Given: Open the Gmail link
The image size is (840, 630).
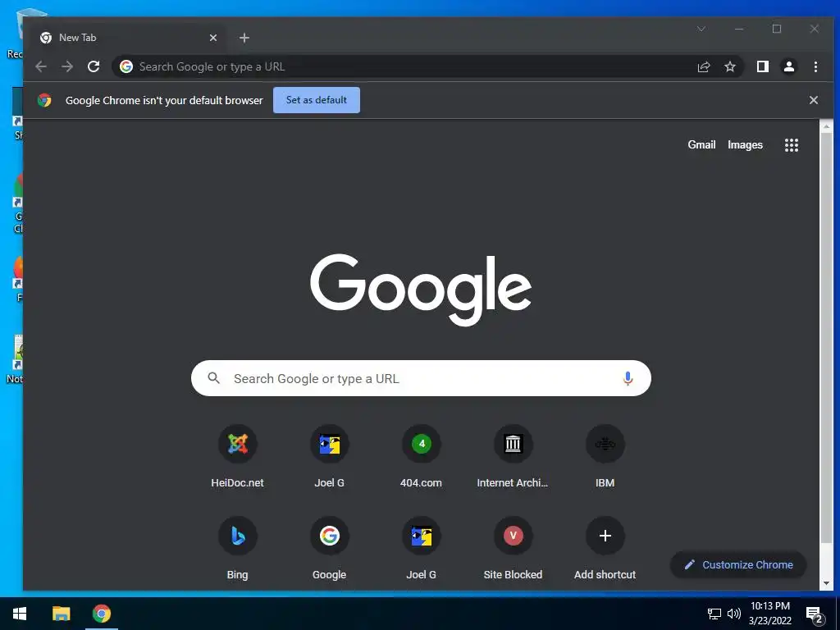Looking at the screenshot, I should coord(701,144).
